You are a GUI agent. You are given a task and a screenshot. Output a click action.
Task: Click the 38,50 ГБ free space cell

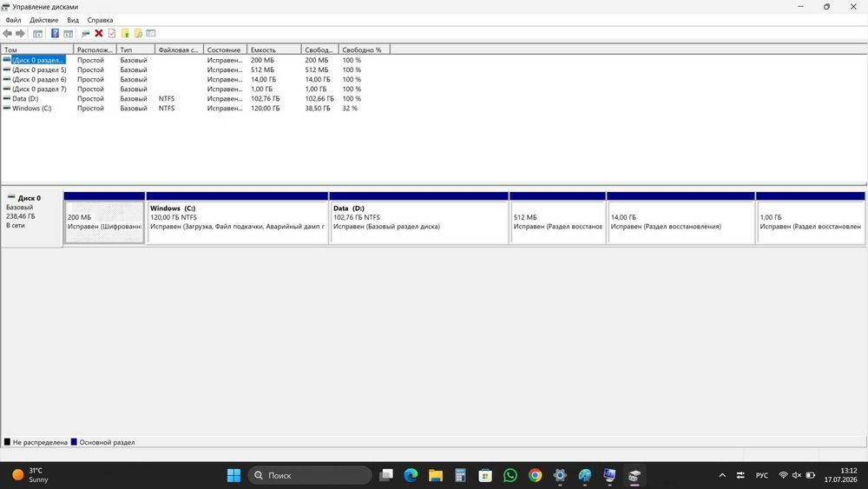click(x=317, y=108)
